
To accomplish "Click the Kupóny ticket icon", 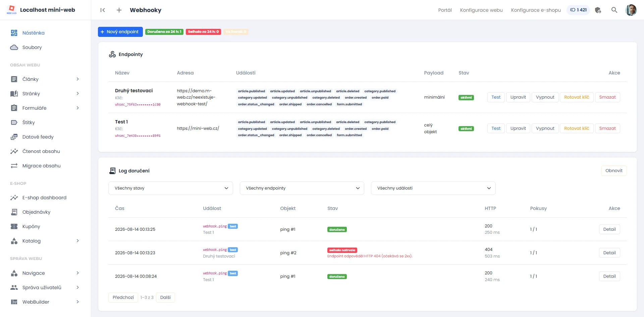I will 14,226.
